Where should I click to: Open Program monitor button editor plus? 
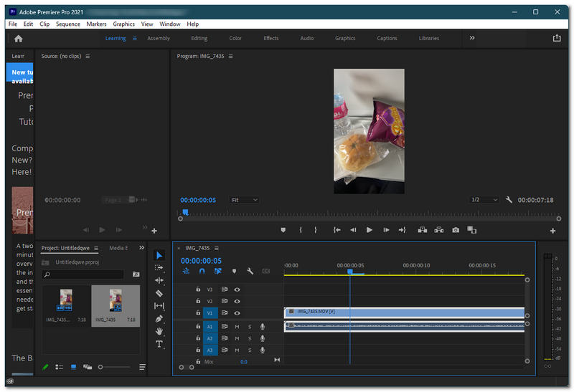point(552,231)
